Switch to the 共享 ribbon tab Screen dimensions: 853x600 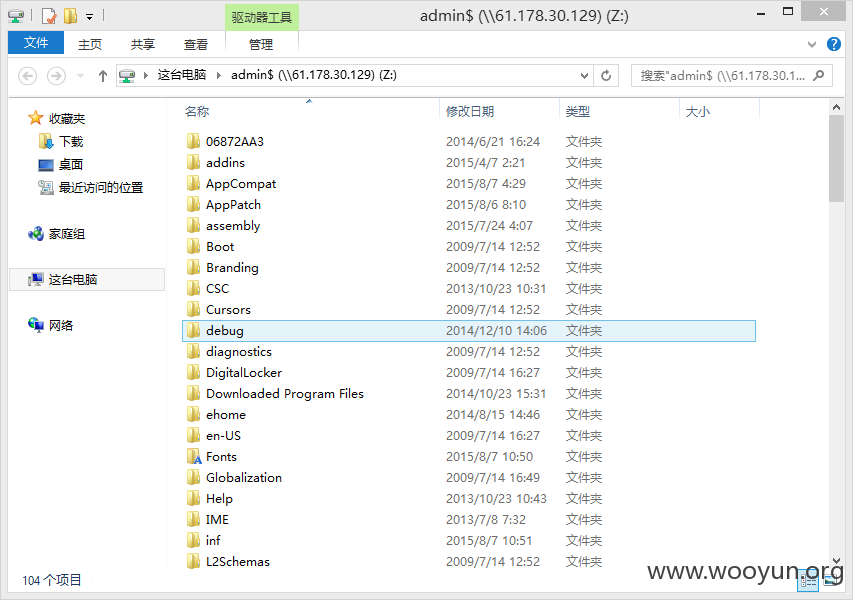point(143,44)
